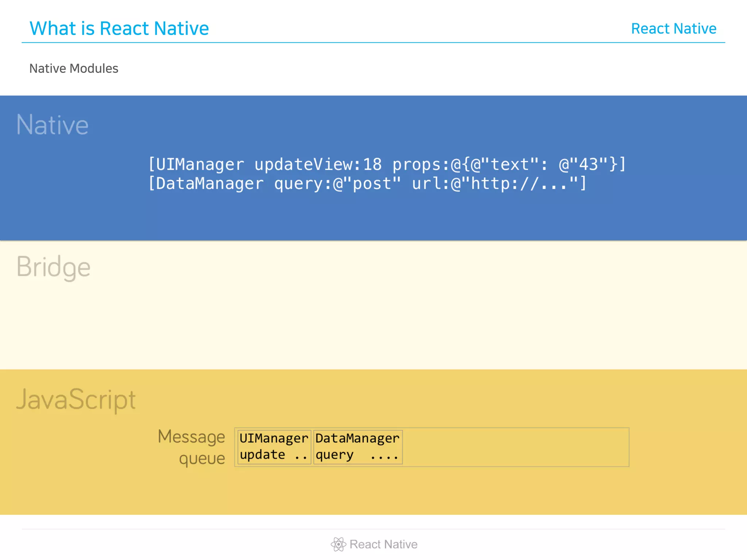Viewport: 747px width, 560px height.
Task: Click the 'UIManager update ..' queue box
Action: 274,447
